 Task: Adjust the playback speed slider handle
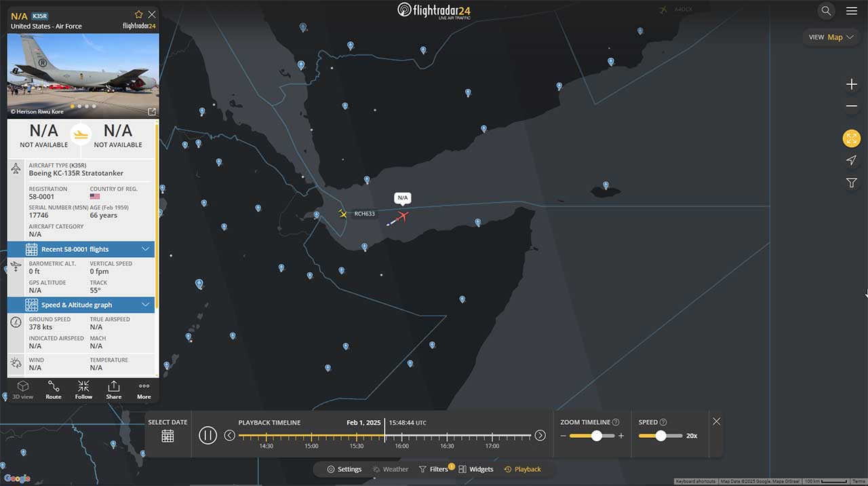[660, 436]
